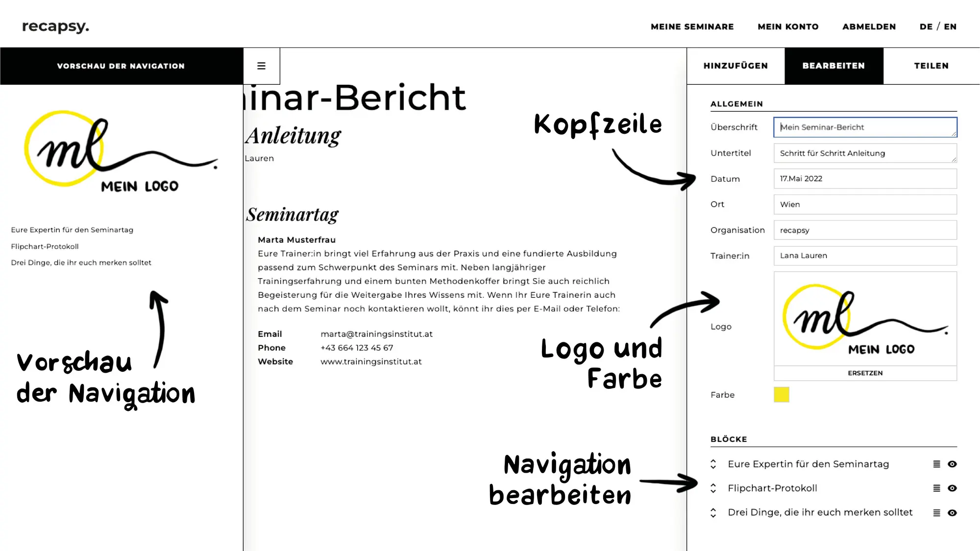The image size is (980, 551).
Task: Click the ERSETZEN logo button
Action: [x=865, y=373]
